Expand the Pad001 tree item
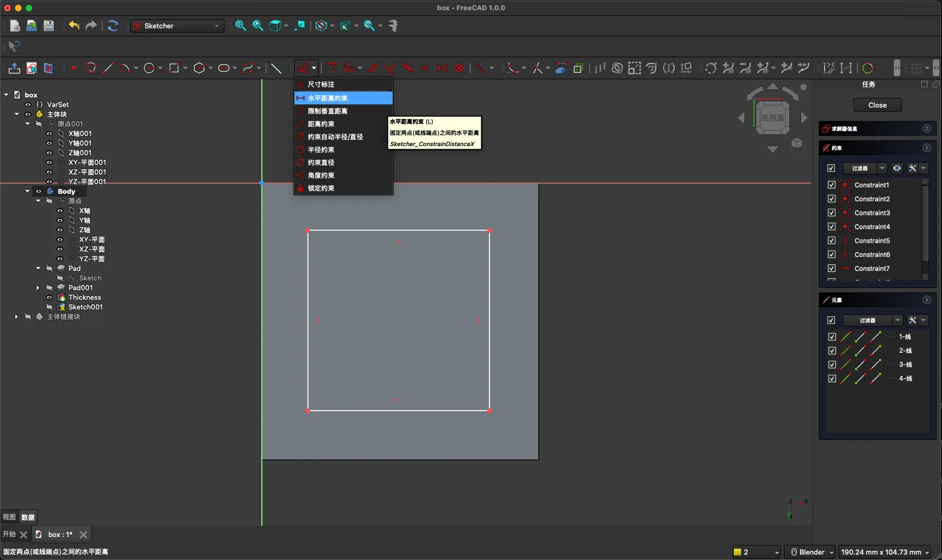 pyautogui.click(x=38, y=287)
